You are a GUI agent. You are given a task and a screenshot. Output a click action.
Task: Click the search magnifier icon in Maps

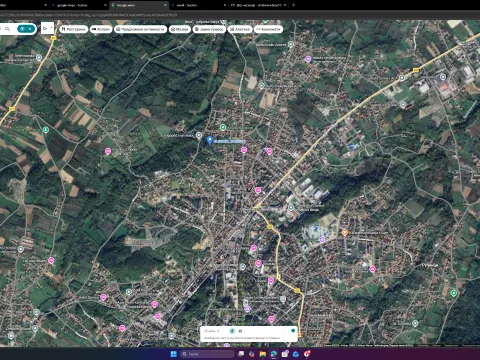click(x=7, y=29)
